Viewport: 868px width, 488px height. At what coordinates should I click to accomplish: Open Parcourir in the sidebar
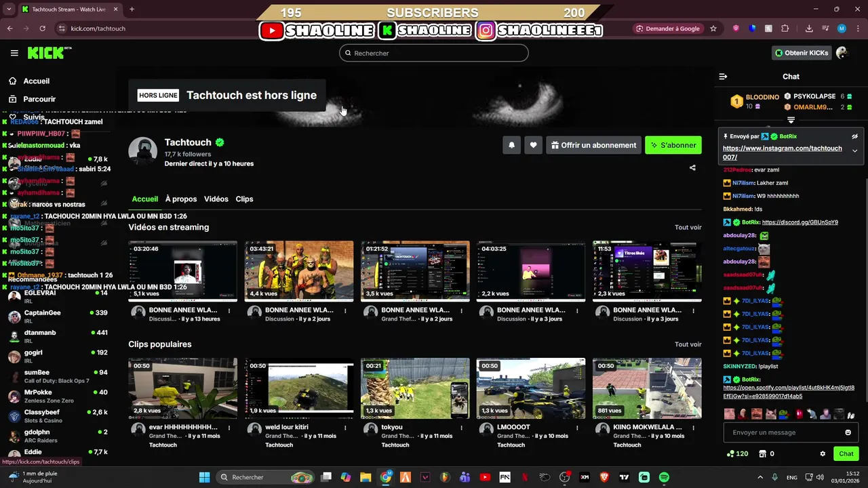click(x=39, y=99)
